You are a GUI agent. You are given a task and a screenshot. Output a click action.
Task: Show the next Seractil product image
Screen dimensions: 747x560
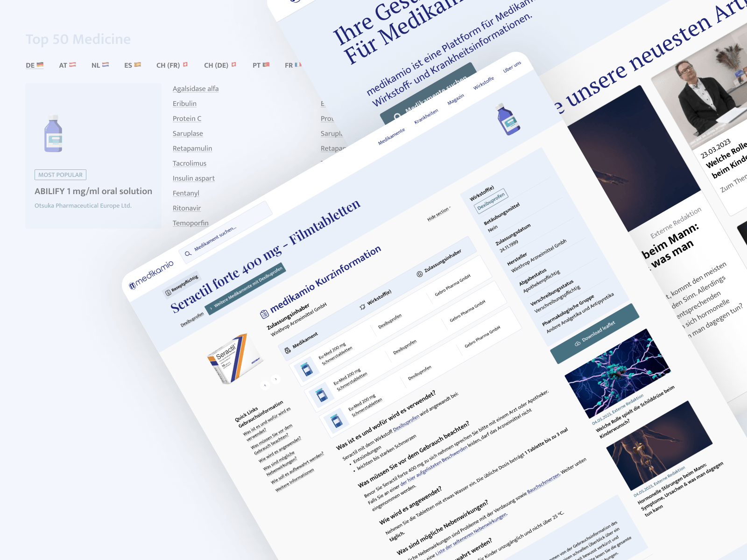tap(276, 379)
